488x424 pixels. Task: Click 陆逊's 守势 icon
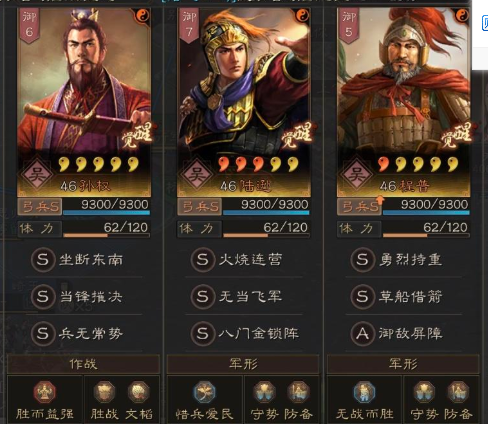[x=264, y=392]
